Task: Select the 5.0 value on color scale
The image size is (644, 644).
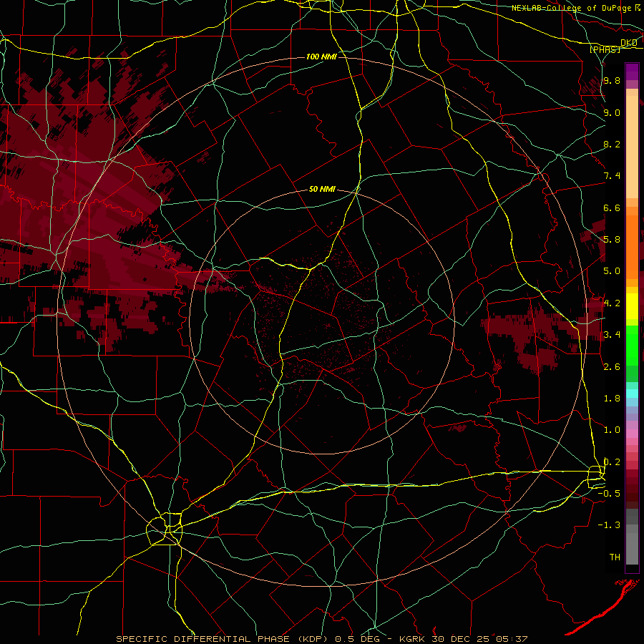Action: 612,271
